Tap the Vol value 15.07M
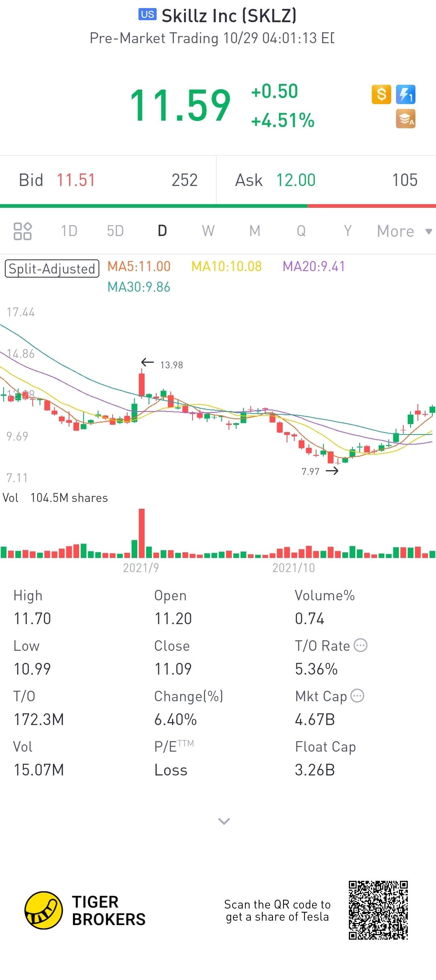 pyautogui.click(x=39, y=770)
